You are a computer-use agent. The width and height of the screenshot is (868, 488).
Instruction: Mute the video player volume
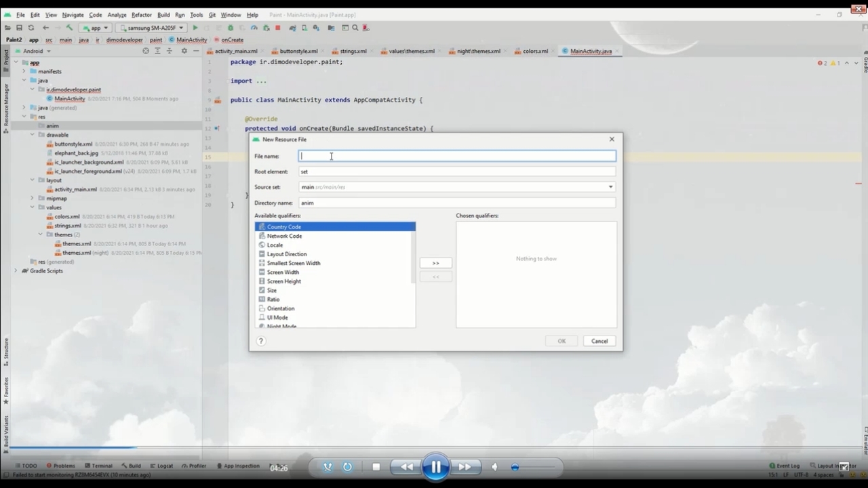(494, 467)
